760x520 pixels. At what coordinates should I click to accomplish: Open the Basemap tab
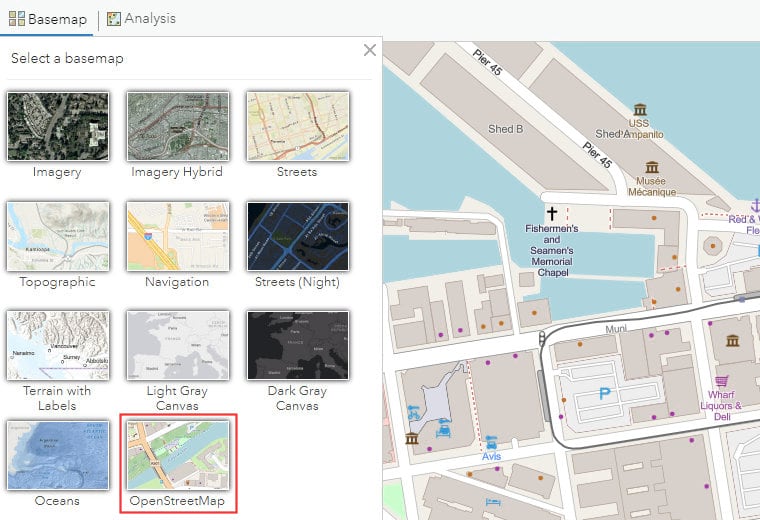point(48,18)
